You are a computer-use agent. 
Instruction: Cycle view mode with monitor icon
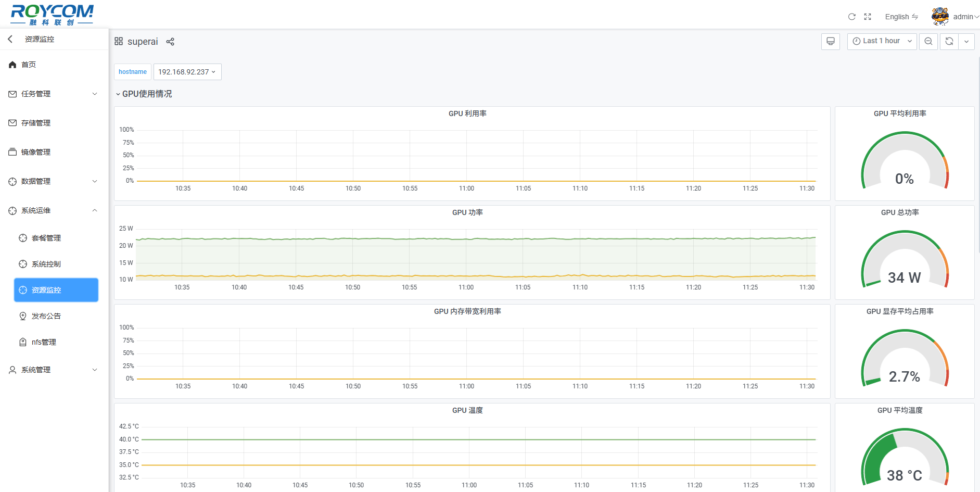click(x=831, y=41)
